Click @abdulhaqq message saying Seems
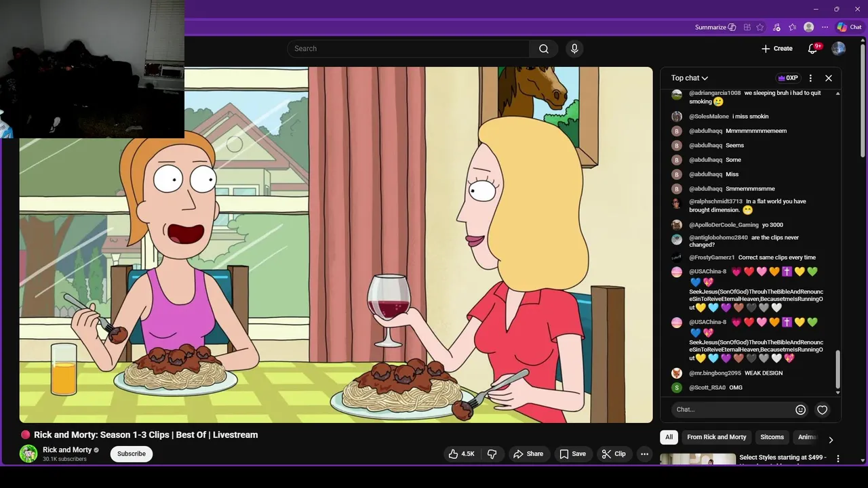 734,146
